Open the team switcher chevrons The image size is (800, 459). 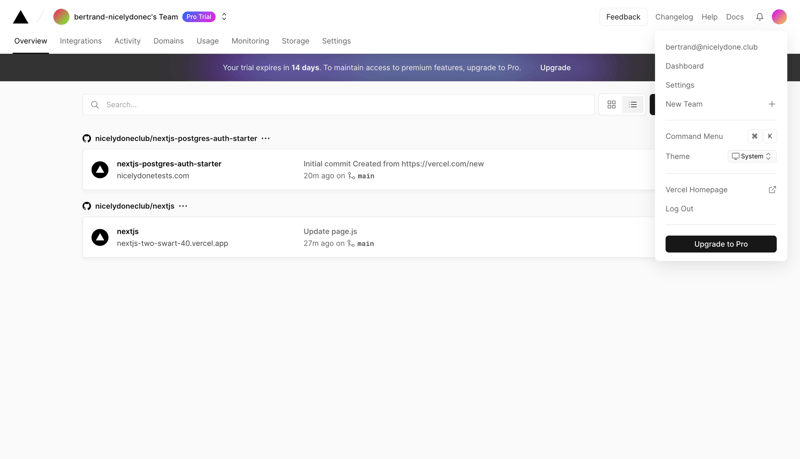224,17
